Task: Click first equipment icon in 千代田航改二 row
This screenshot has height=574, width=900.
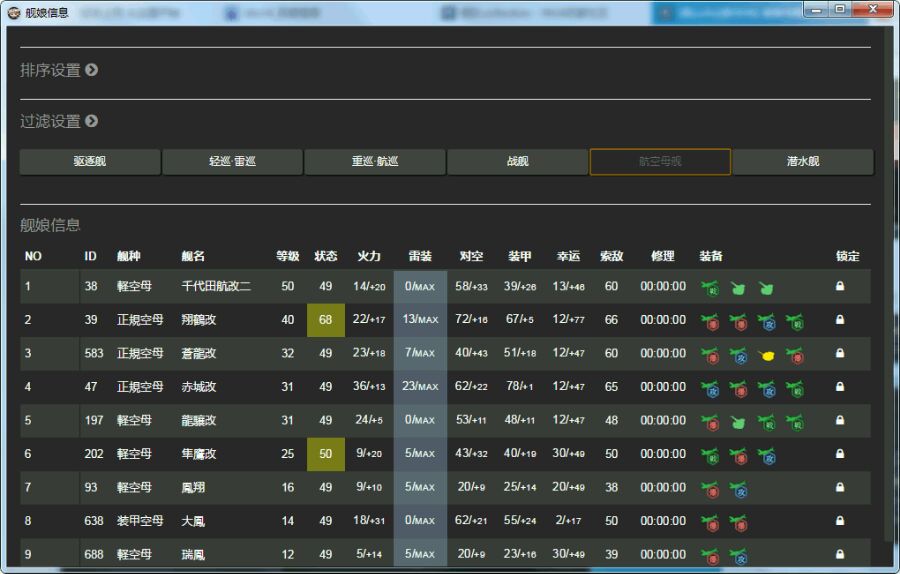Action: (710, 288)
